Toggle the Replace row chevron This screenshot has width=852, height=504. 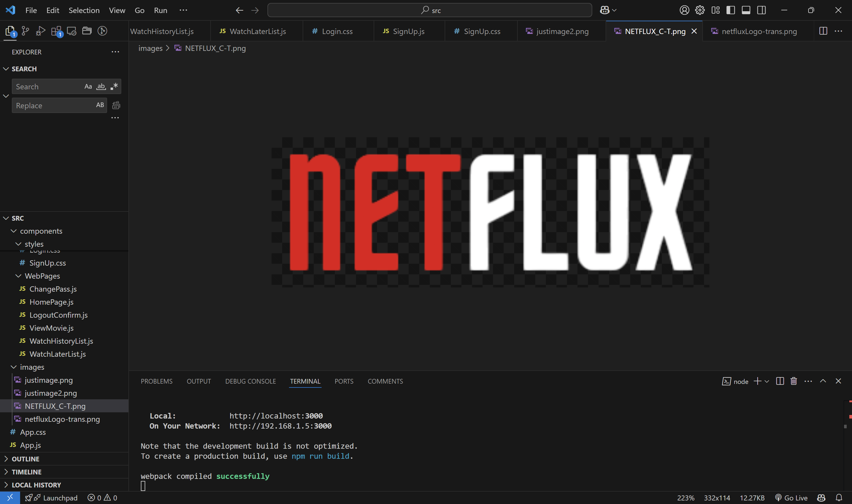tap(6, 96)
